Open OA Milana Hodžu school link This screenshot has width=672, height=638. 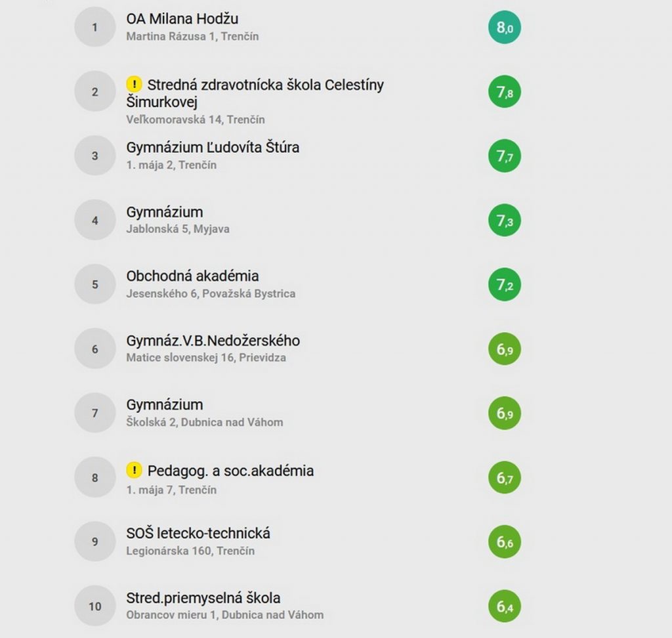point(182,19)
